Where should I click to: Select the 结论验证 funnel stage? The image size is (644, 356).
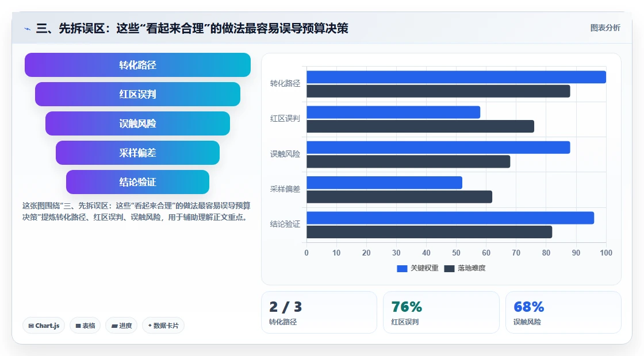tap(137, 182)
